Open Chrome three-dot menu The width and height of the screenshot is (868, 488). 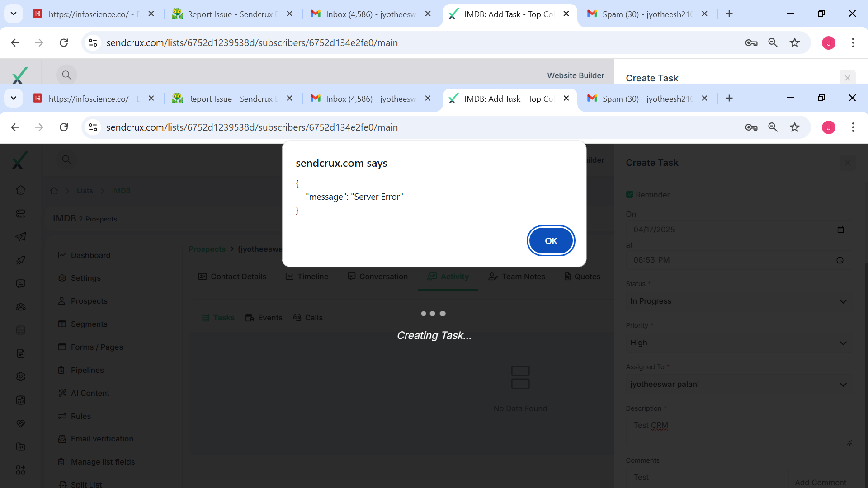click(x=853, y=127)
